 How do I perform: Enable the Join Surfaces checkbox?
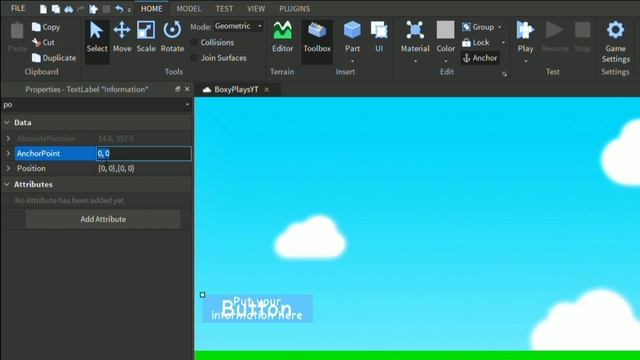(x=194, y=58)
